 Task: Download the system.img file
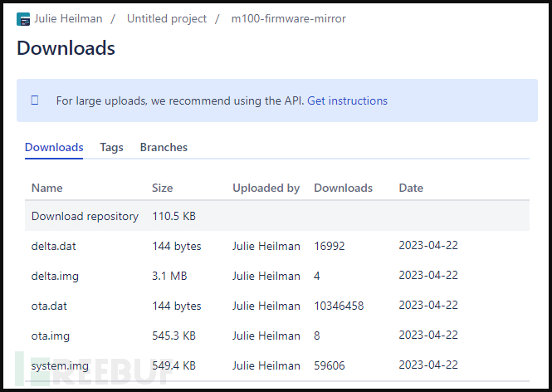pos(61,365)
